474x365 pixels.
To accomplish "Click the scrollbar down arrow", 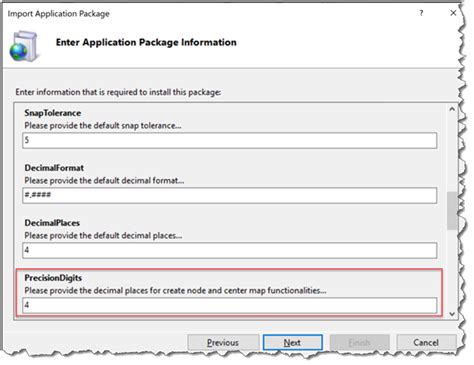I will (x=452, y=314).
